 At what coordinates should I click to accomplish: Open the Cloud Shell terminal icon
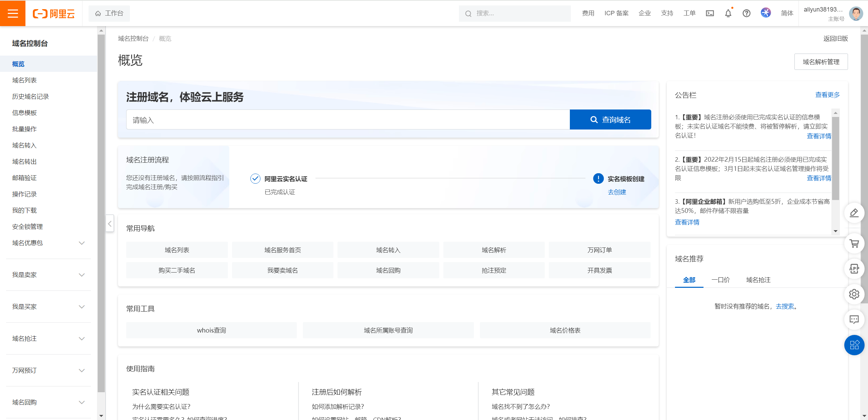(x=710, y=13)
